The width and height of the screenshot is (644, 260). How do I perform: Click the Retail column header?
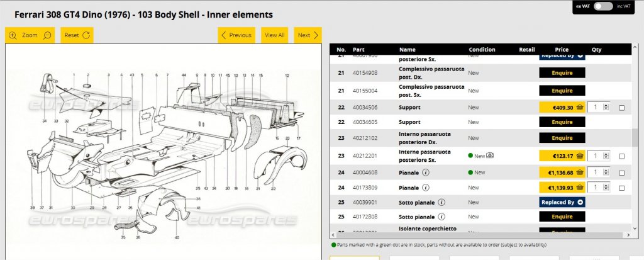coord(526,49)
